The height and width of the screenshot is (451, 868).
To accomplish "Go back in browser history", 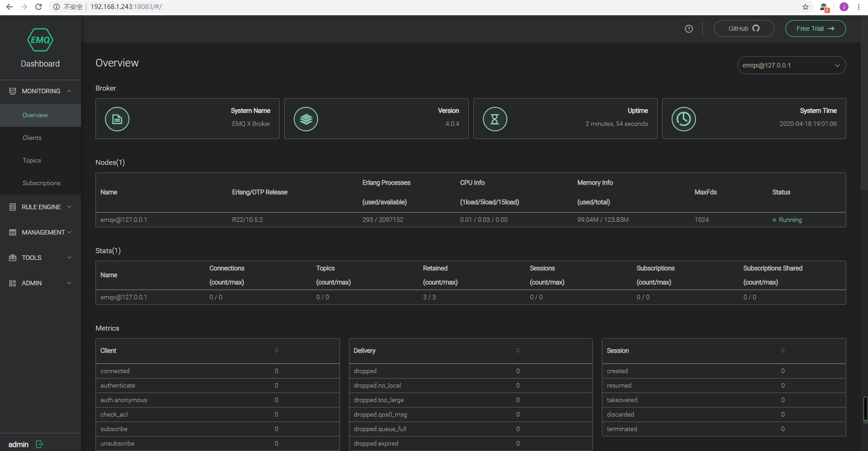I will [9, 7].
